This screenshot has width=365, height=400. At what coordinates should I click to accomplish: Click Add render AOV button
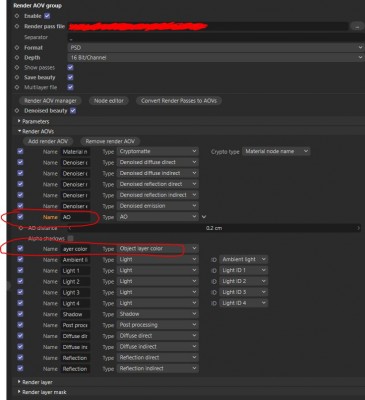pos(48,141)
